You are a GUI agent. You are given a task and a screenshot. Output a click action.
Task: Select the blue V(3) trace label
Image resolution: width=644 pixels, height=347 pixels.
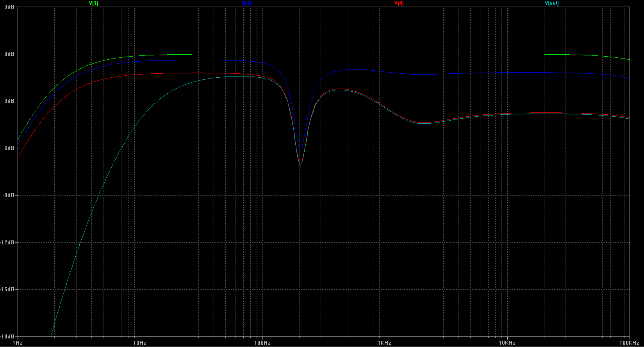[x=246, y=3]
